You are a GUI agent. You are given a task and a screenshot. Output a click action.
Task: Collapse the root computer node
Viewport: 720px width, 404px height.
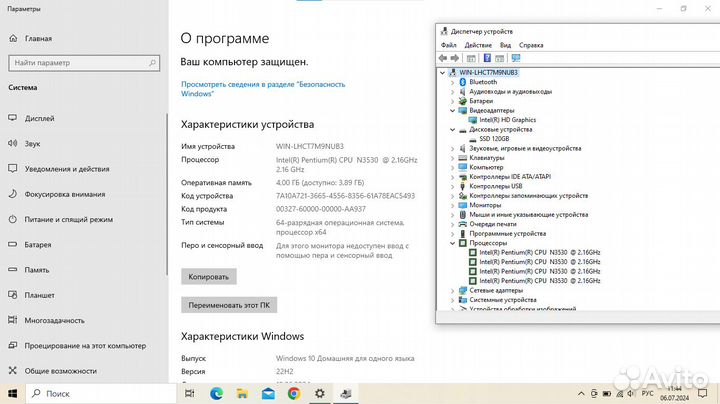tap(442, 73)
